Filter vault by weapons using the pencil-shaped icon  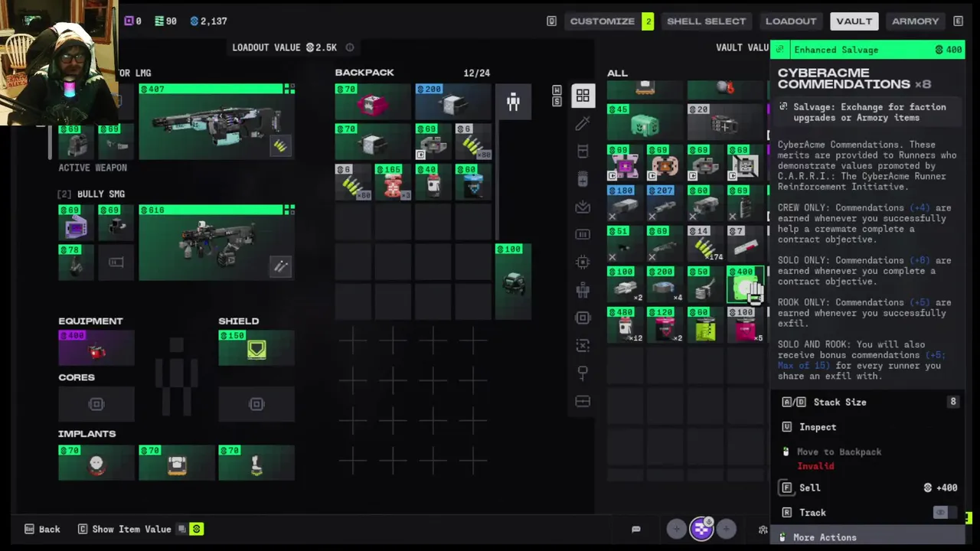tap(583, 123)
